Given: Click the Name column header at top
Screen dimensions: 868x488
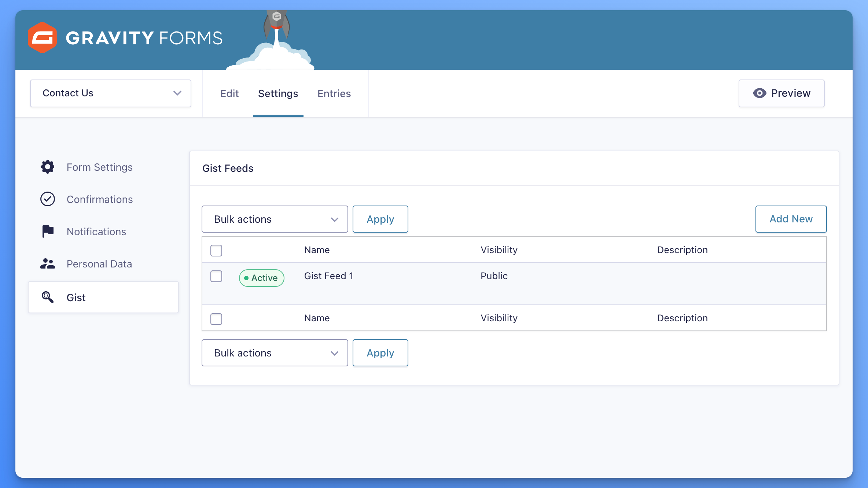Looking at the screenshot, I should pyautogui.click(x=317, y=250).
